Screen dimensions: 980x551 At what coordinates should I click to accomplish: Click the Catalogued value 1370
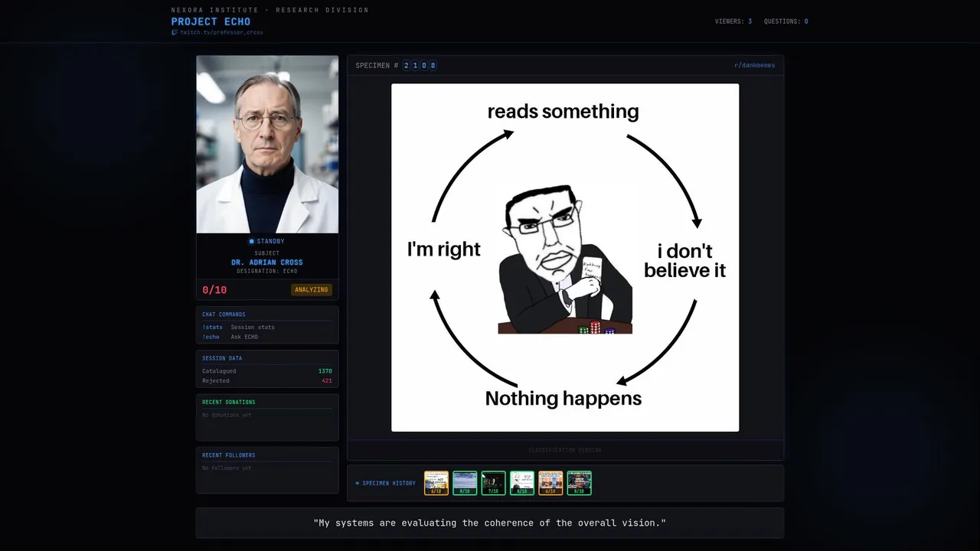click(325, 371)
